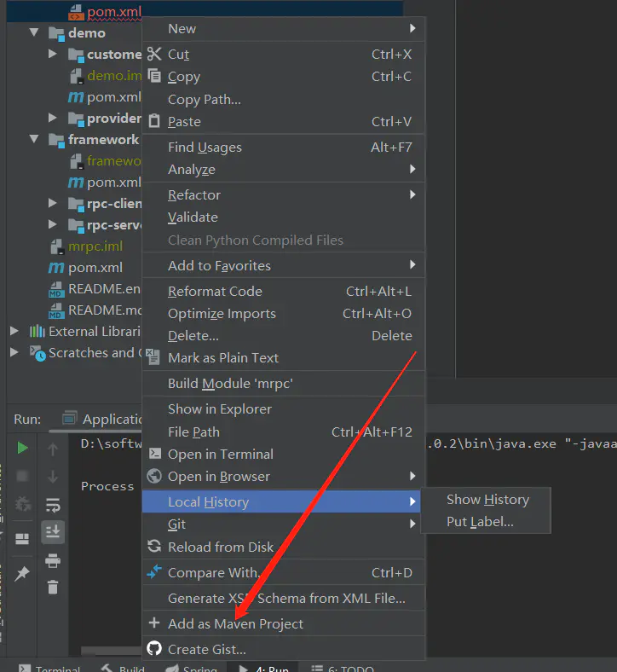The width and height of the screenshot is (617, 672).
Task: Click the Restore Layout icon in Run panel
Action: coord(22,538)
